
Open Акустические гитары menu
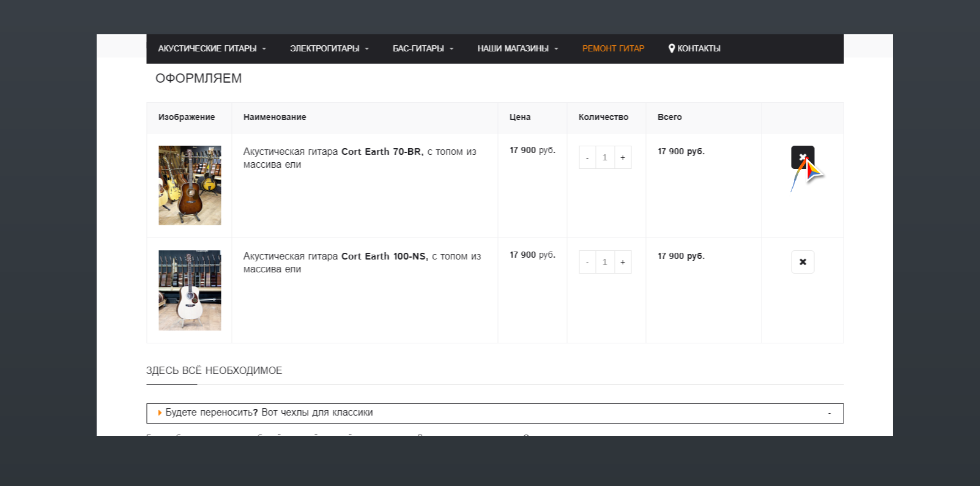(212, 48)
